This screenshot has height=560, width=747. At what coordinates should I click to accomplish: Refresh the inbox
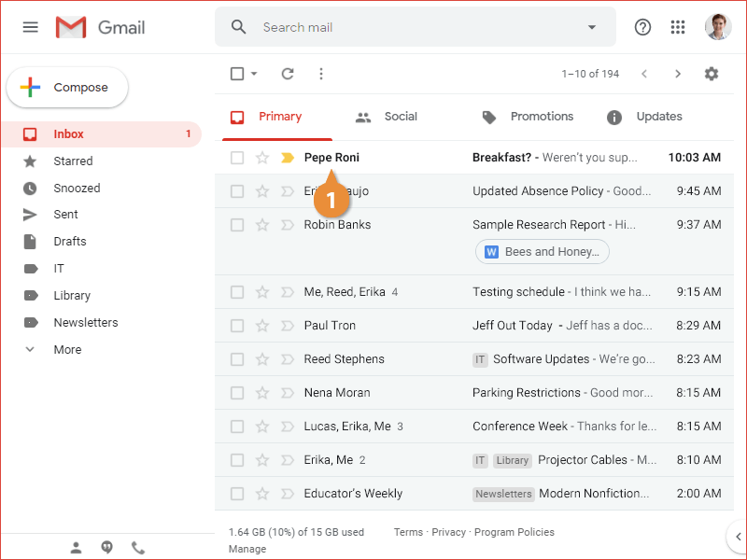(x=288, y=73)
